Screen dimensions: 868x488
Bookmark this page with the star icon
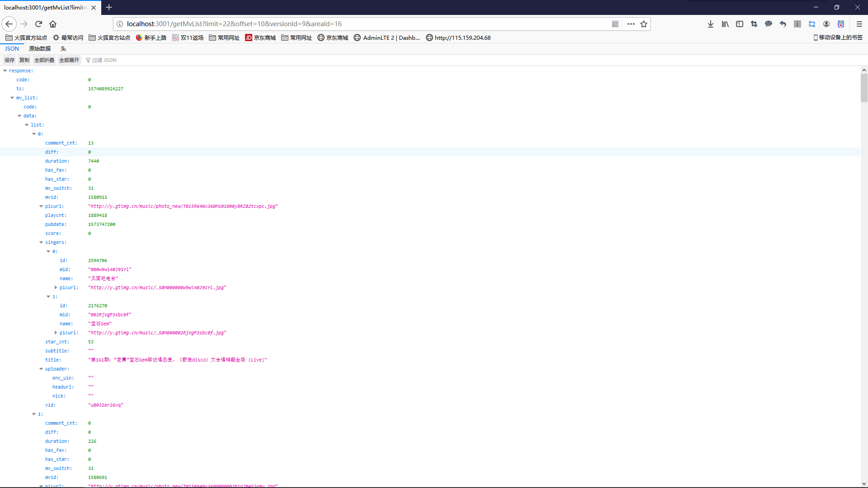pyautogui.click(x=644, y=24)
